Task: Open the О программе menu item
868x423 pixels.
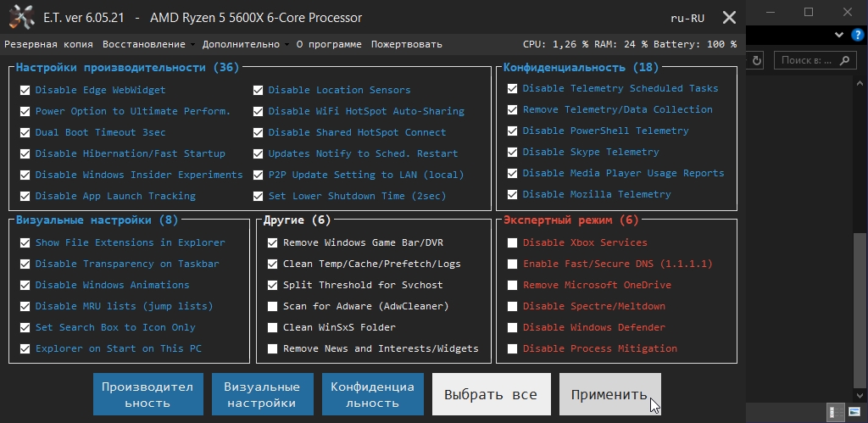Action: point(329,44)
